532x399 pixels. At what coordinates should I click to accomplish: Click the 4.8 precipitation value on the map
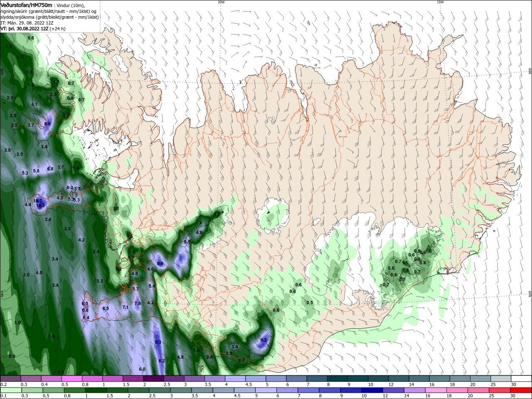coord(180,357)
